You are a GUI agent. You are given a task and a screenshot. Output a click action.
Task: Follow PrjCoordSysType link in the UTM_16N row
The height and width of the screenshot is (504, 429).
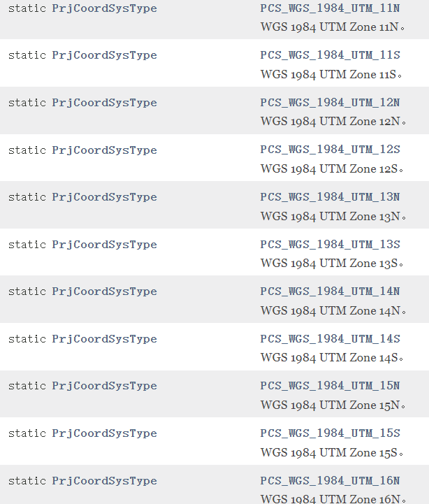pyautogui.click(x=104, y=481)
